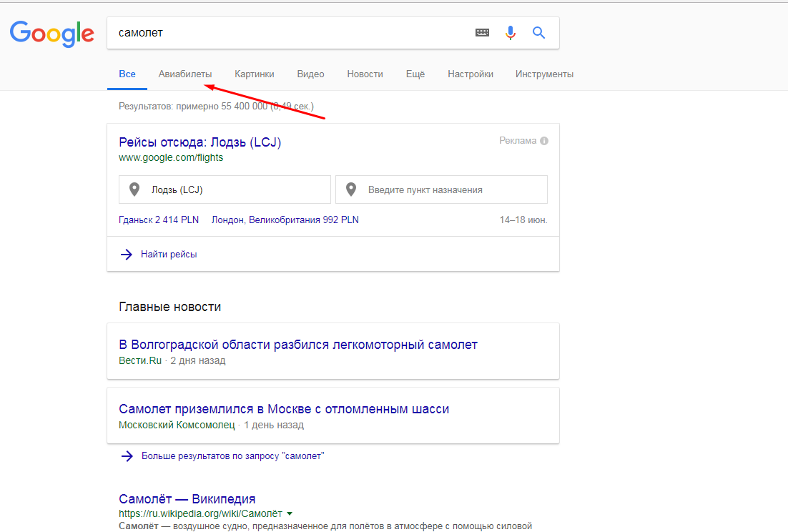
Task: Open Самолёт — Википедия result
Action: coord(187,499)
